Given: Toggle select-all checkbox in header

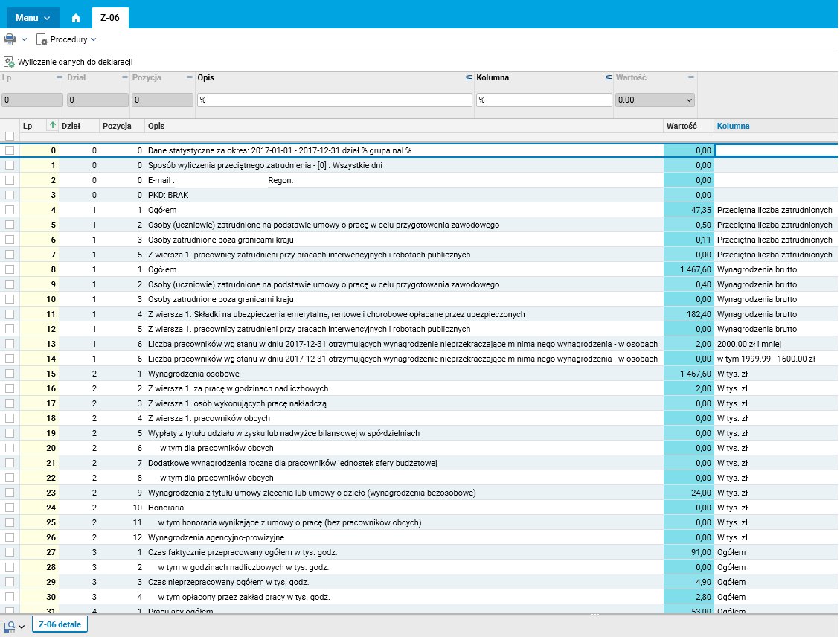Looking at the screenshot, I should pyautogui.click(x=10, y=137).
